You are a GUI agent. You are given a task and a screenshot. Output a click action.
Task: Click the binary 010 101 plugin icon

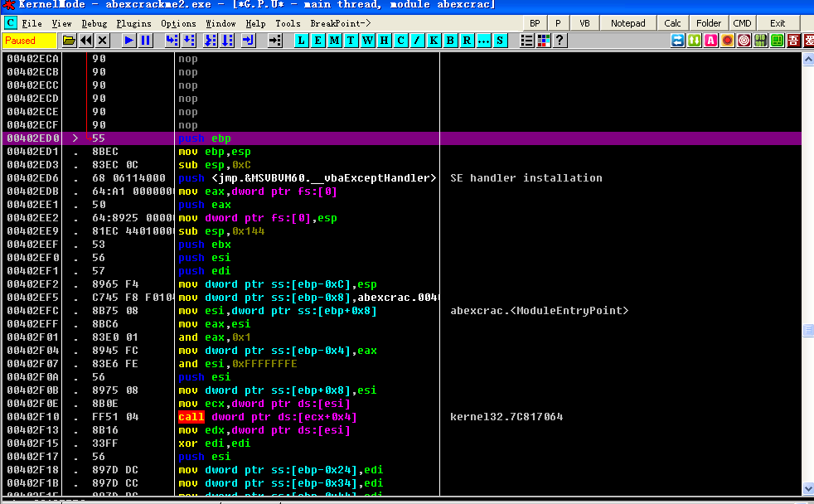coord(760,41)
